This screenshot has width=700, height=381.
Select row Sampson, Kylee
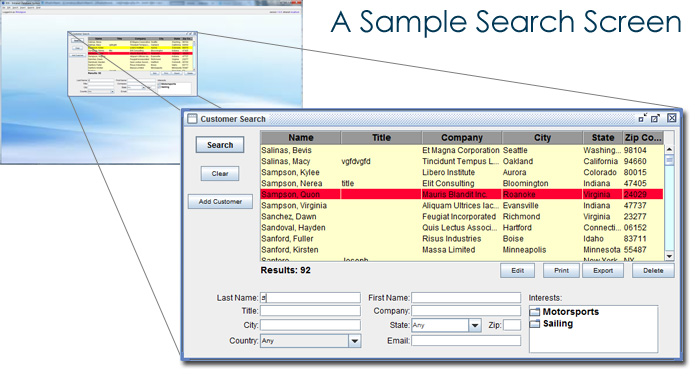462,172
